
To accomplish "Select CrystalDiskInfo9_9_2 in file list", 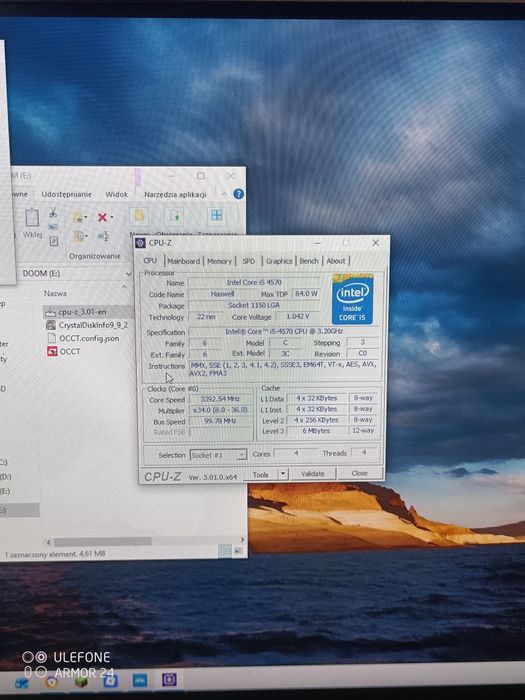I will pos(88,325).
